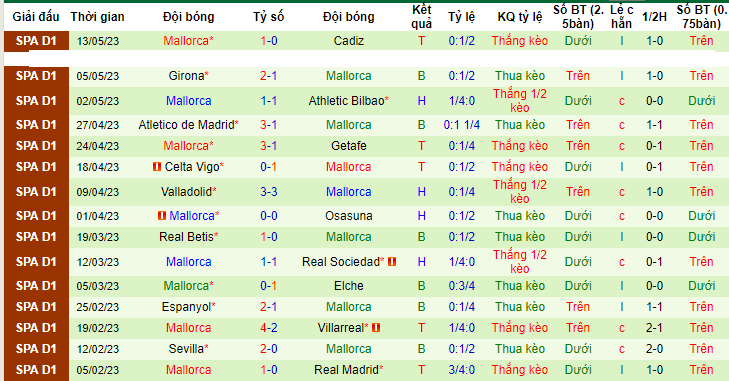The height and width of the screenshot is (381, 729).
Task: Click the red card icon beside Mallorca on 01/04/23
Action: pyautogui.click(x=161, y=216)
